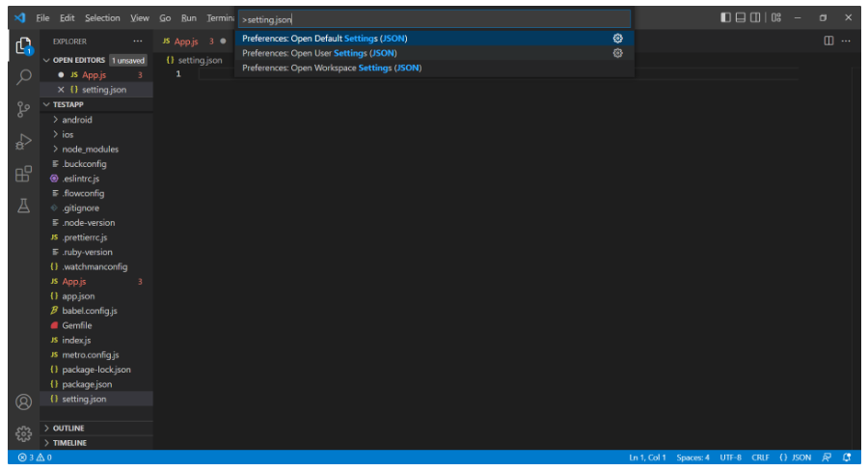868x471 pixels.
Task: Open the Accounts icon in activity bar
Action: pyautogui.click(x=23, y=402)
